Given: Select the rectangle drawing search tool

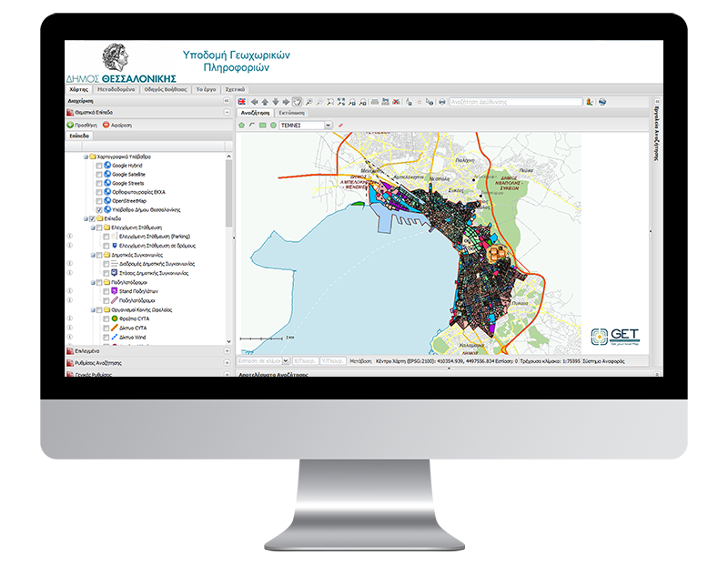Looking at the screenshot, I should (x=263, y=126).
